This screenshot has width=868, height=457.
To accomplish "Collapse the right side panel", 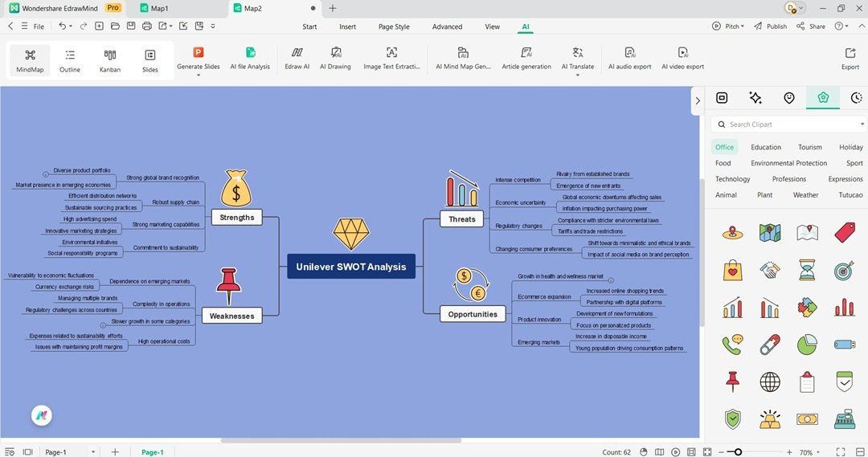I will [698, 100].
